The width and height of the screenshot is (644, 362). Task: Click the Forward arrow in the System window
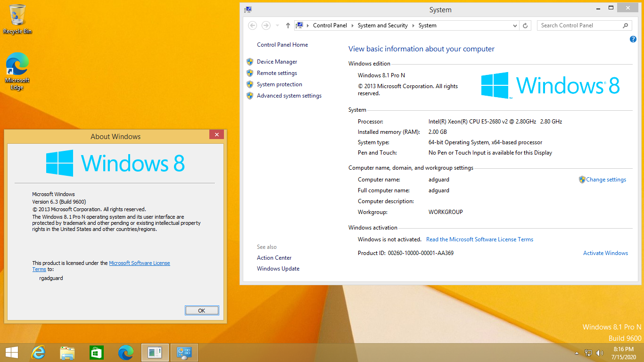[x=266, y=25]
